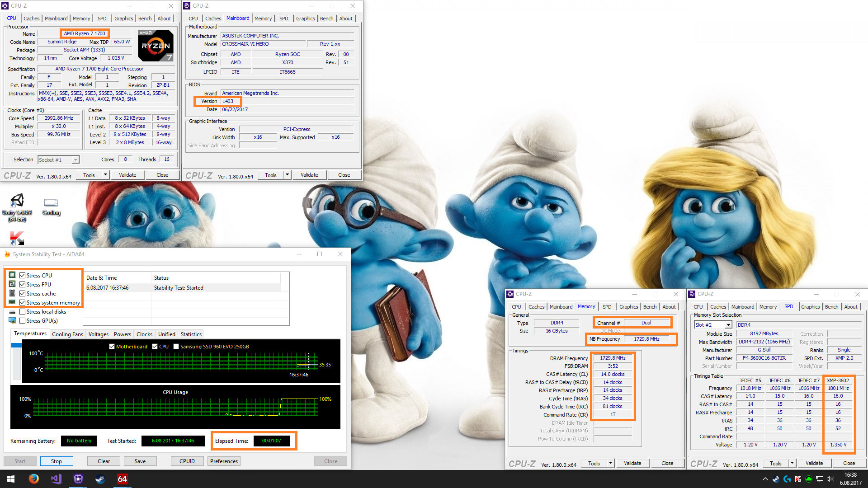
Task: Click the NB Frequency 1729.8 MHz value
Action: (646, 339)
